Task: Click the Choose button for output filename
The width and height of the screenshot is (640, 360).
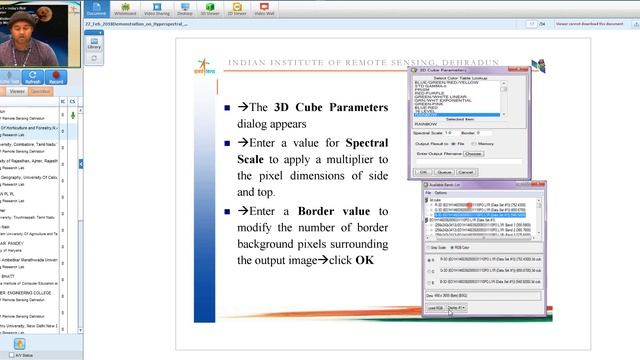Action: tap(473, 154)
